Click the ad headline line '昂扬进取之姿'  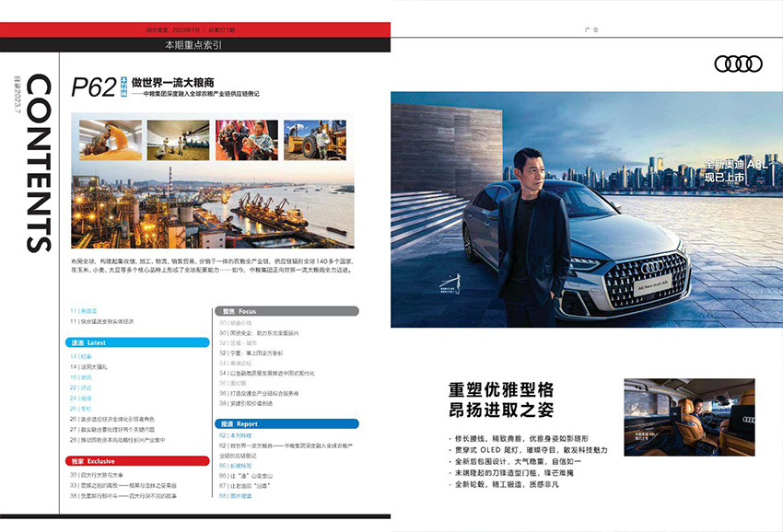tap(501, 410)
